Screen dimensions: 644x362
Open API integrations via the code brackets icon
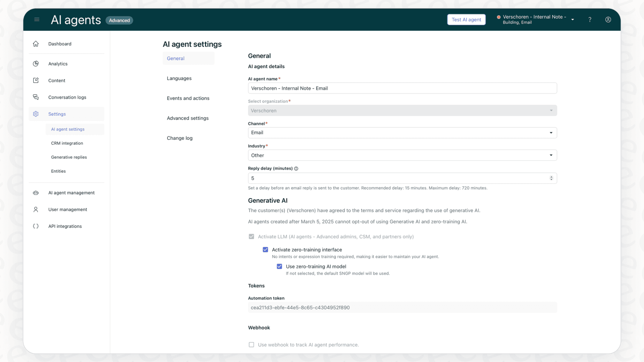[x=36, y=226]
